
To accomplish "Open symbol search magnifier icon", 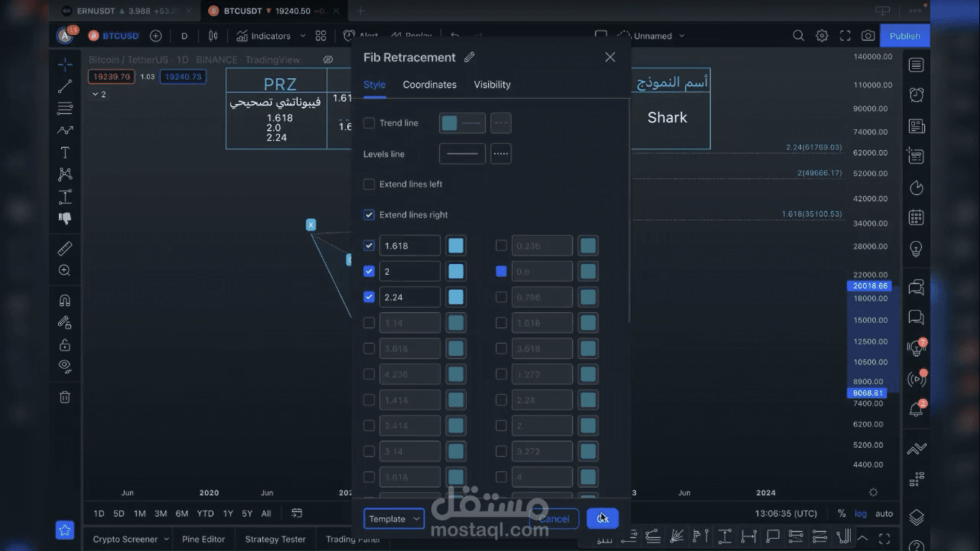I will (798, 36).
